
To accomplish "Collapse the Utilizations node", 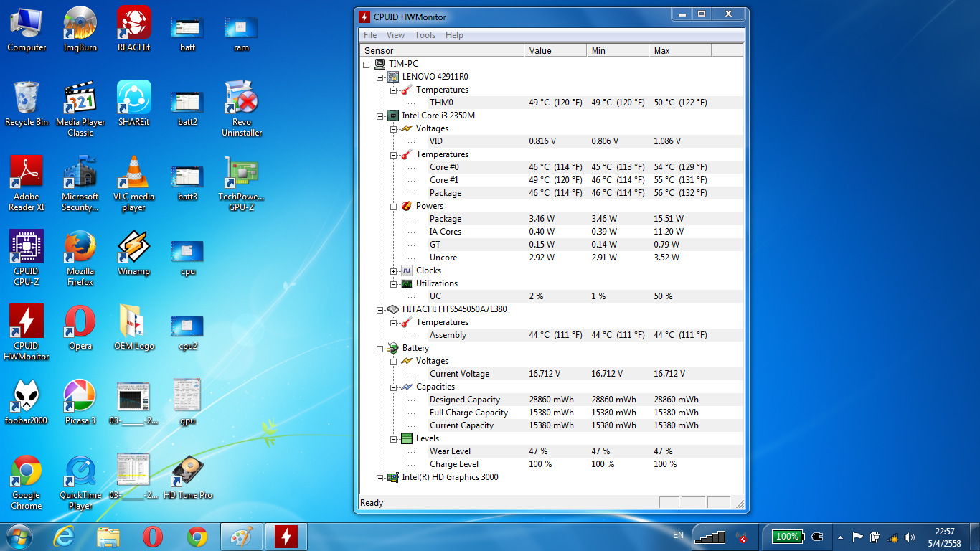I will coord(394,283).
